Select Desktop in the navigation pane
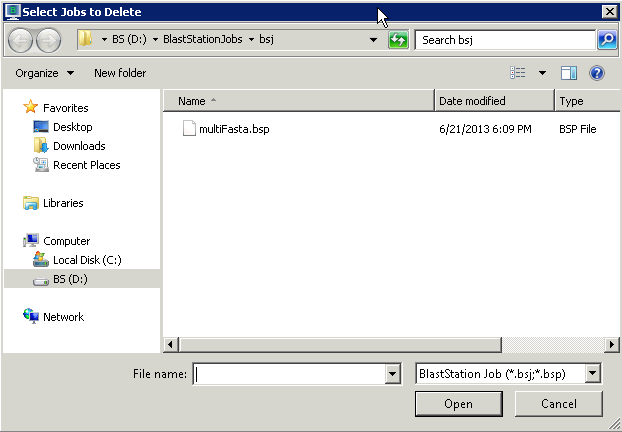Image resolution: width=622 pixels, height=432 pixels. (x=73, y=127)
